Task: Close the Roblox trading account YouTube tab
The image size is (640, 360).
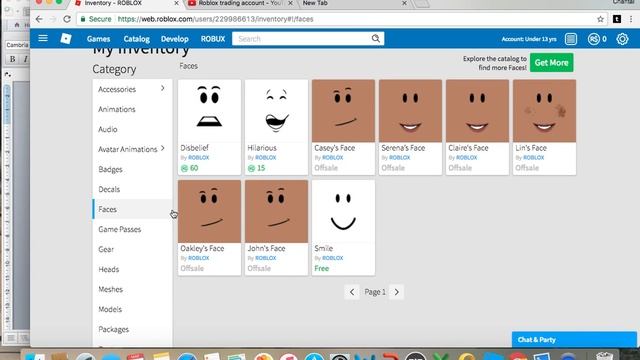Action: click(x=290, y=3)
